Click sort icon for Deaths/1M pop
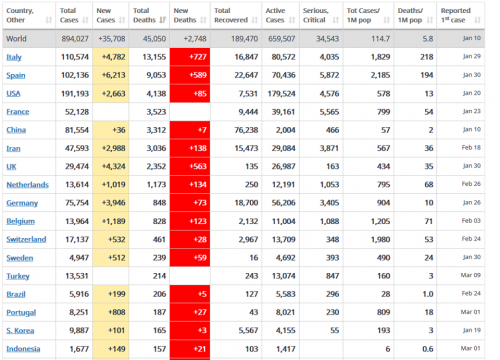Viewport: 500px width, 360px height. click(430, 20)
